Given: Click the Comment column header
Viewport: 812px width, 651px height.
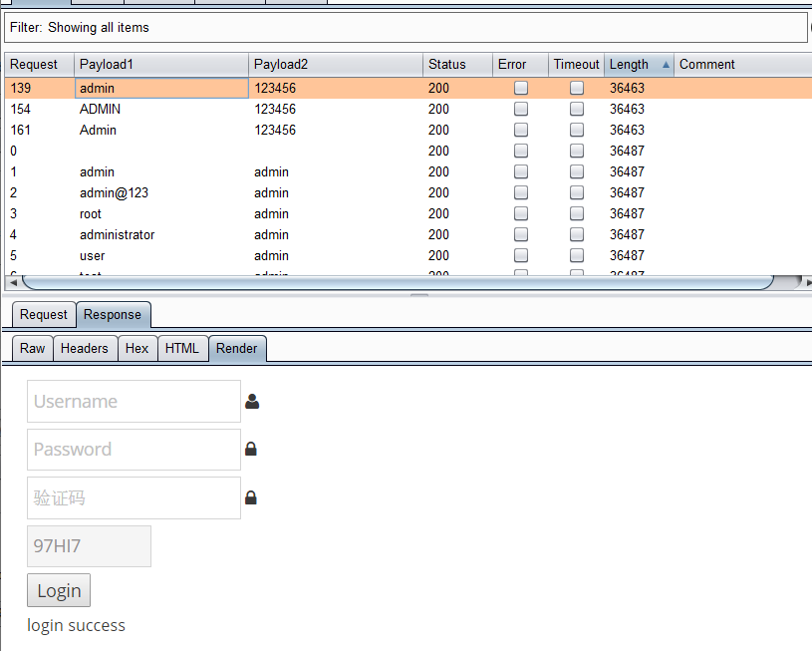Looking at the screenshot, I should pos(743,65).
